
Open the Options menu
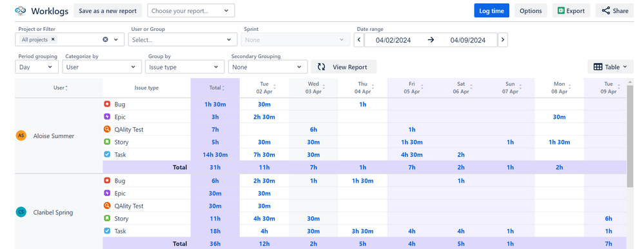(531, 11)
